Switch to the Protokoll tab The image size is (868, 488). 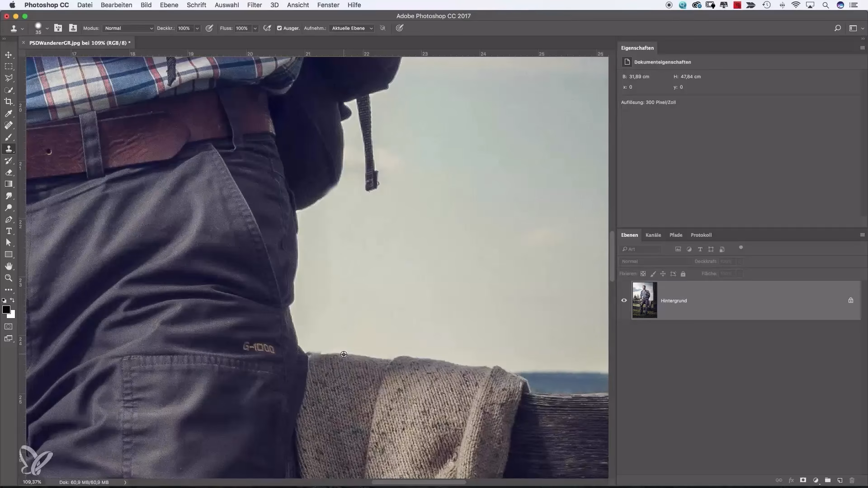pos(701,235)
